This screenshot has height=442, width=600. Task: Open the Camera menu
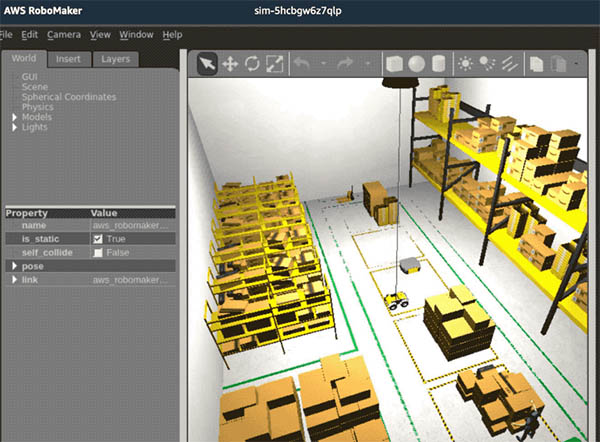64,35
